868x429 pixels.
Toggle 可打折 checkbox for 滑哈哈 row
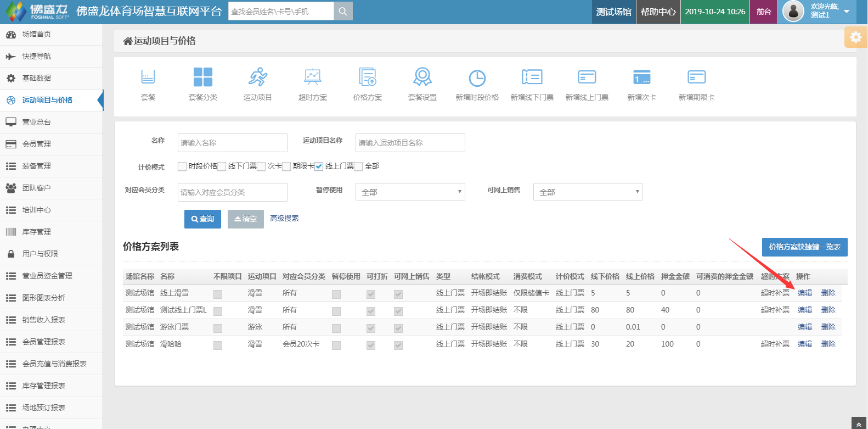pos(371,346)
